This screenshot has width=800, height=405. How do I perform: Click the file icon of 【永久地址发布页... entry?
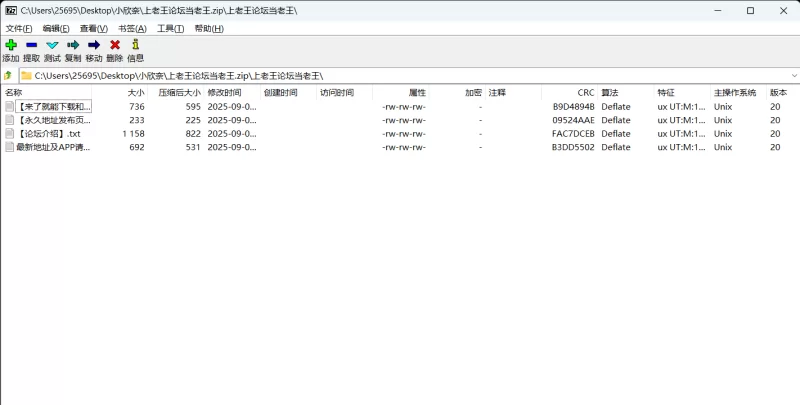coord(9,120)
